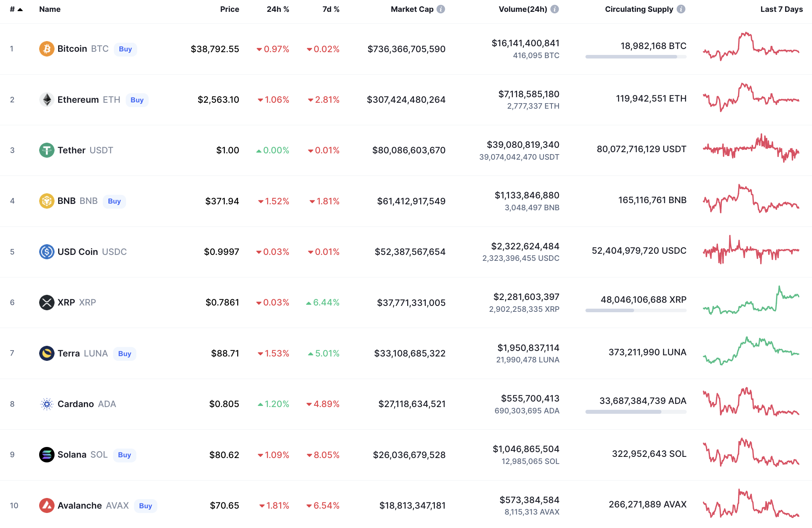Open the Cardano ADA coin page

pyautogui.click(x=86, y=404)
